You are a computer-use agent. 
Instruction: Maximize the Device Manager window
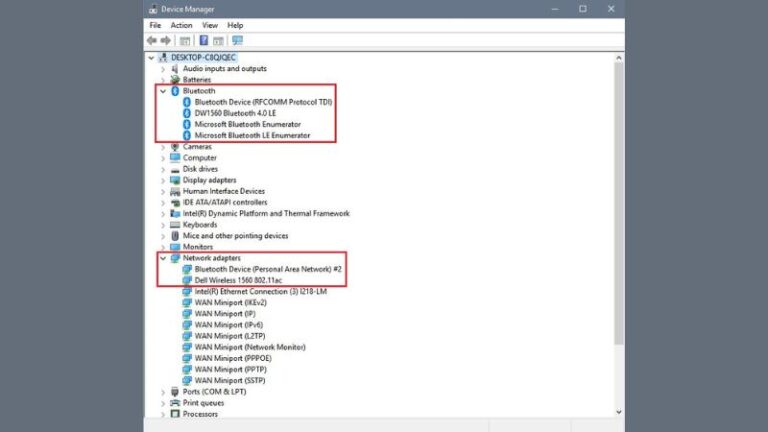tap(583, 9)
